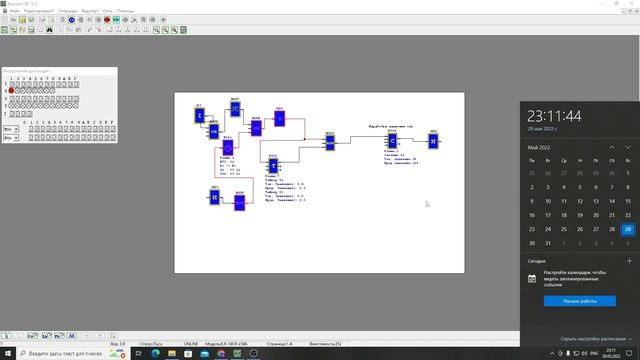640x360 pixels.
Task: Open the Mail app from the taskbar
Action: pos(204,353)
